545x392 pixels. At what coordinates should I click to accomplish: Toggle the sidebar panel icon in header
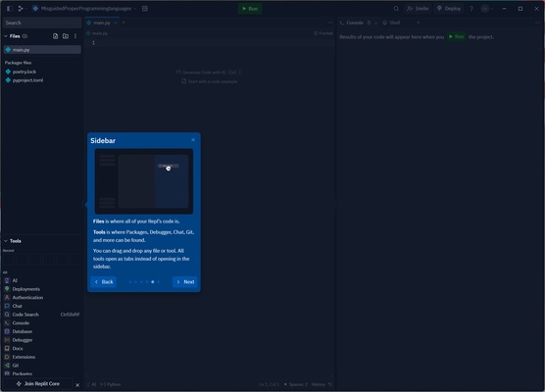pos(10,9)
